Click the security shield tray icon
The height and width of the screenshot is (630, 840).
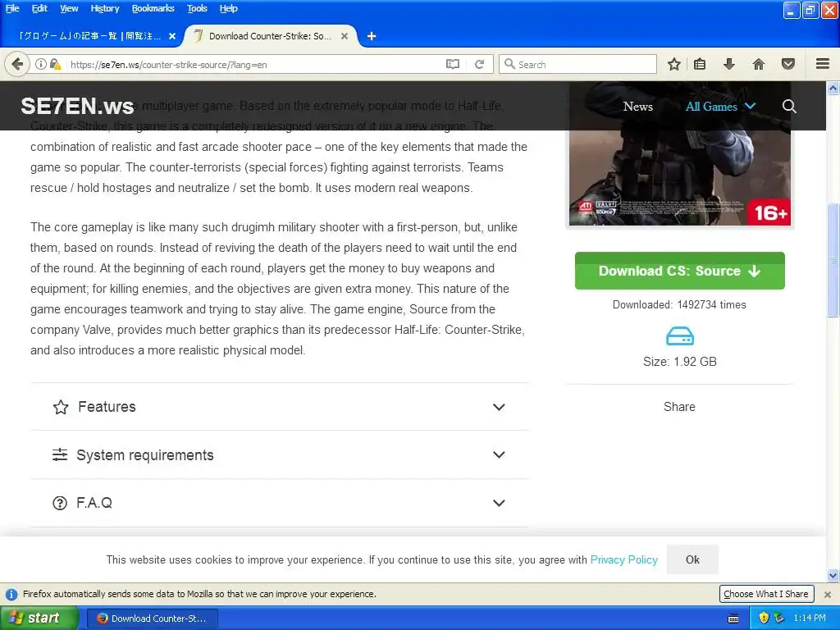764,618
